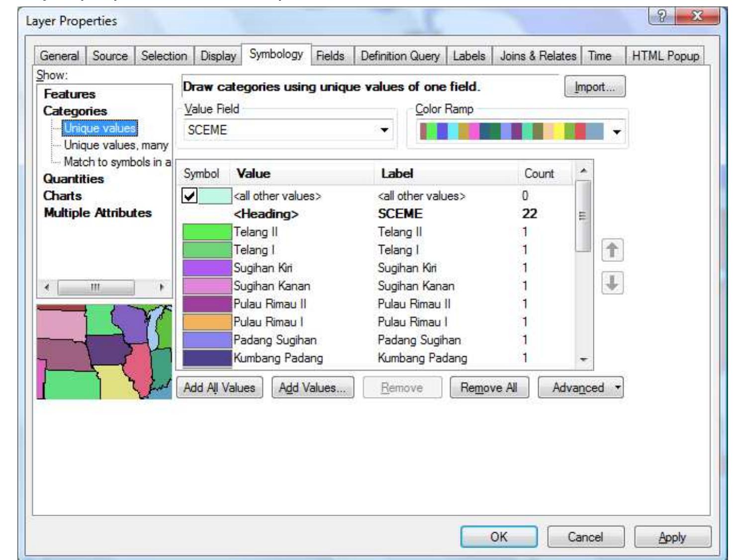Select the Symbology tab
This screenshot has width=733, height=560.
coord(276,54)
